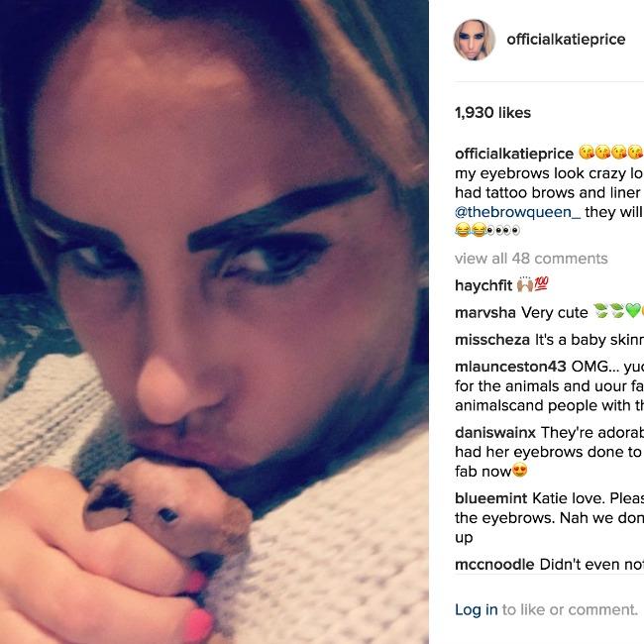Click the green heart emoji in marvsha's comment
The width and height of the screenshot is (644, 644).
click(x=632, y=311)
